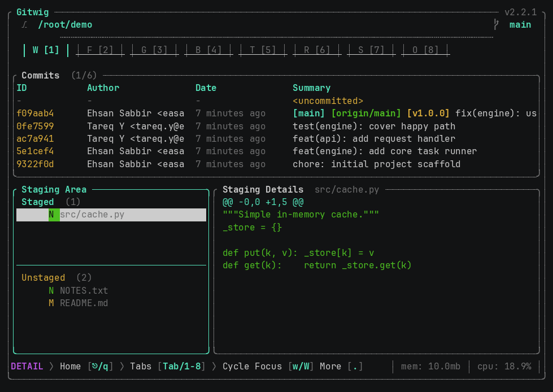Click the branch icon beside main

click(x=496, y=25)
